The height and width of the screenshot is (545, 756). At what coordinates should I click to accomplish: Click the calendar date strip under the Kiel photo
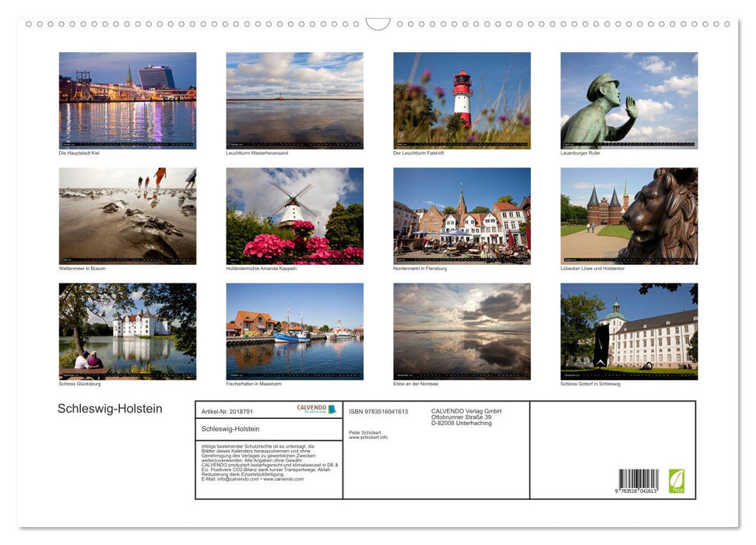127,144
